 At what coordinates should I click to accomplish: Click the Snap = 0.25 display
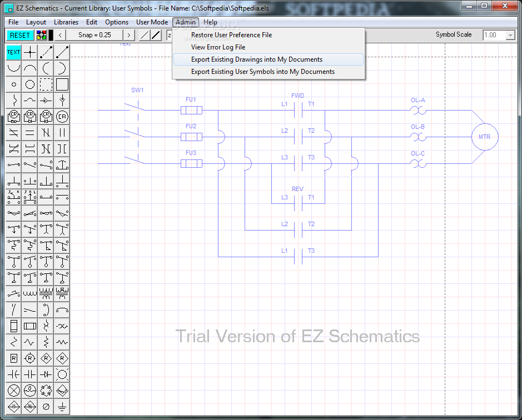(95, 35)
